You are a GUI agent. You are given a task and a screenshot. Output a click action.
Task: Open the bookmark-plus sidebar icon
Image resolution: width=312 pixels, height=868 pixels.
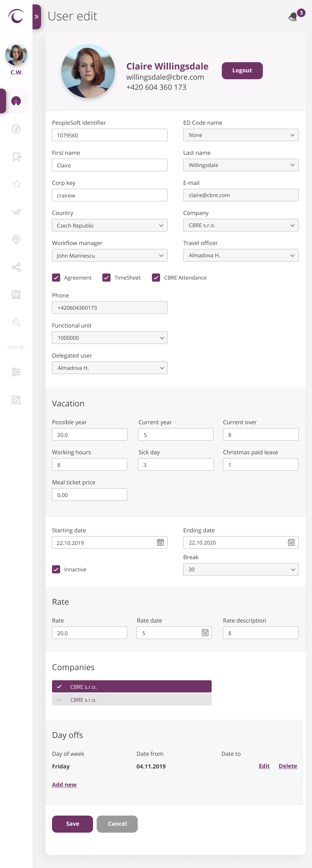[16, 157]
